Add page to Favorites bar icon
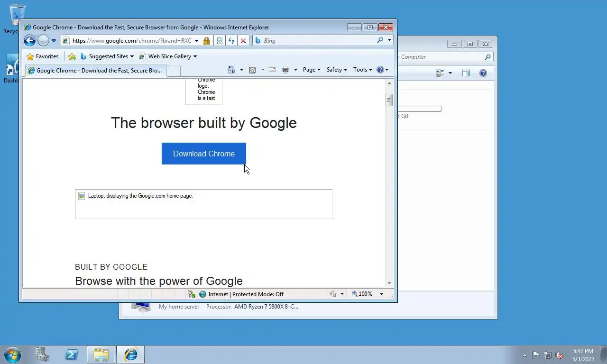This screenshot has height=364, width=607. pos(72,56)
